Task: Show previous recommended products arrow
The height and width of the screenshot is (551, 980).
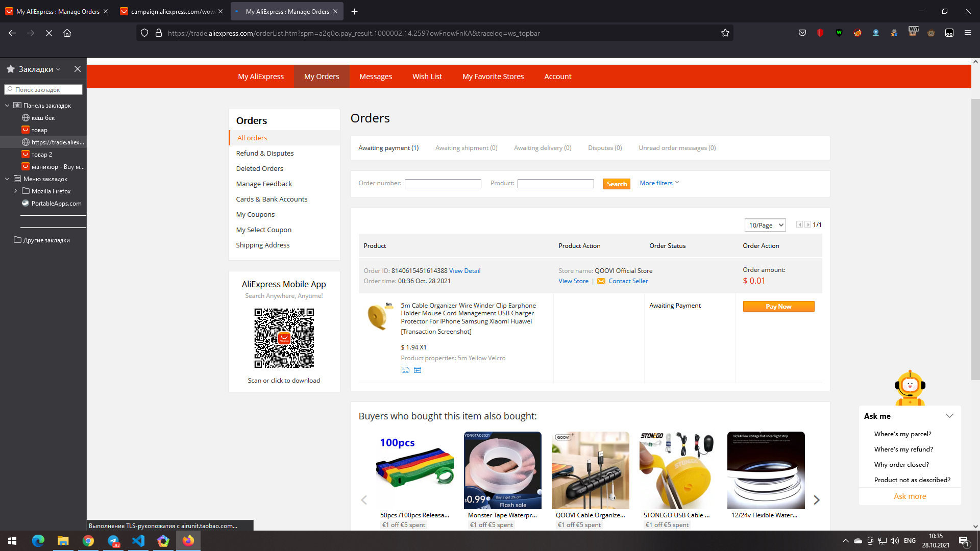Action: tap(364, 500)
